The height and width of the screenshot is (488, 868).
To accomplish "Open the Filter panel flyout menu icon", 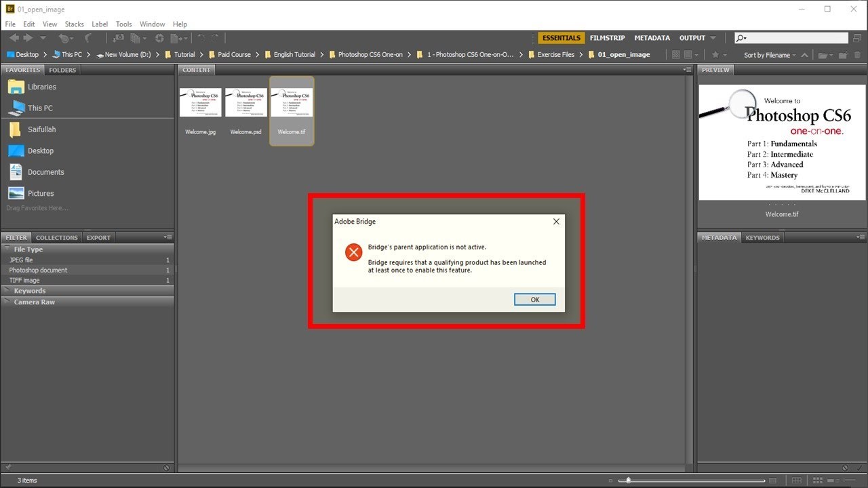I will [x=168, y=237].
